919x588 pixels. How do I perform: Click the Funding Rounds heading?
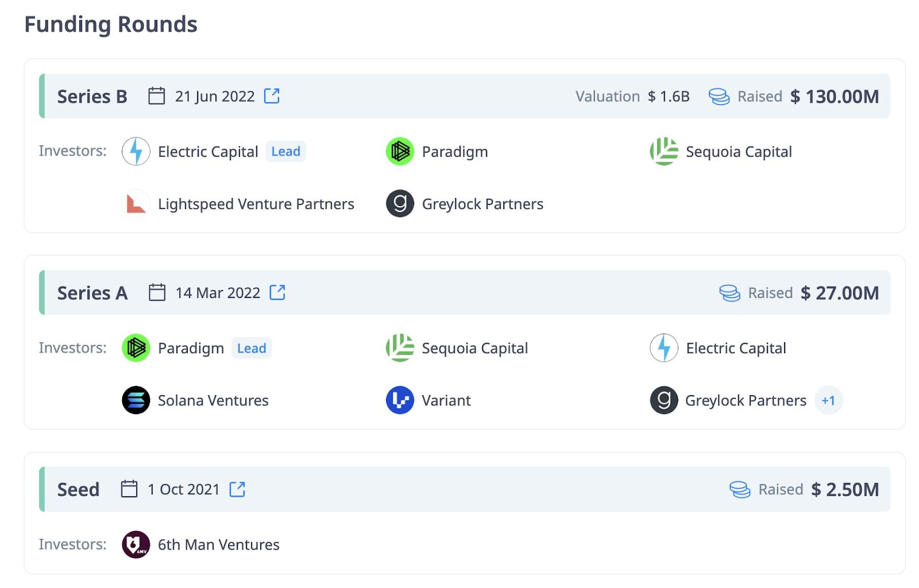[111, 24]
